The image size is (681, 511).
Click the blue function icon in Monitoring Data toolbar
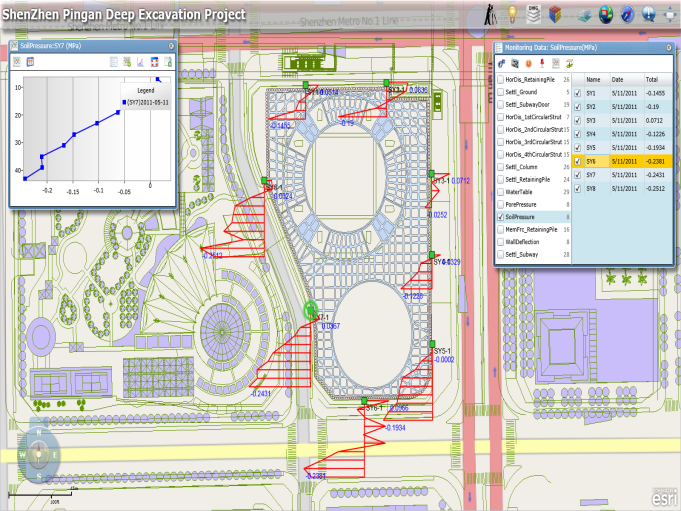click(502, 64)
